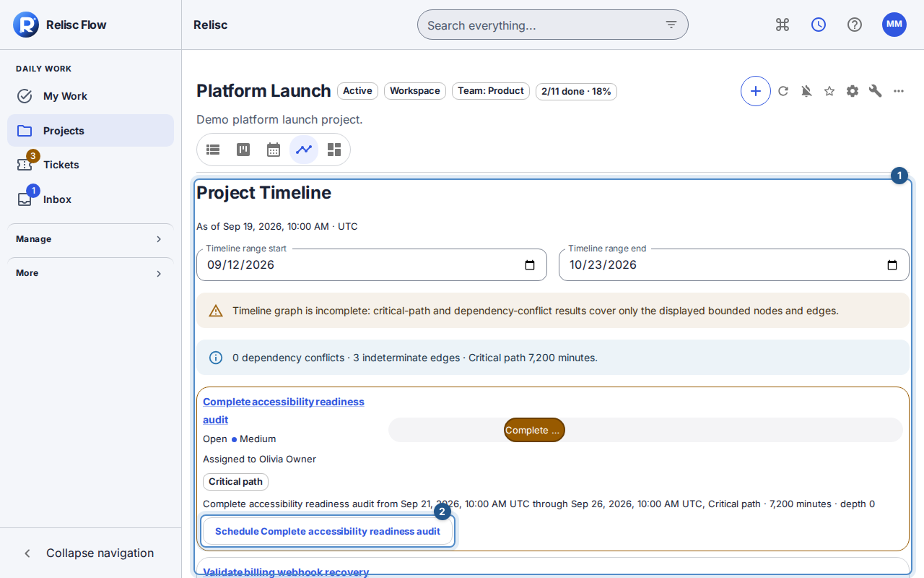Click the add plus button
Image resolution: width=924 pixels, height=578 pixels.
point(756,91)
